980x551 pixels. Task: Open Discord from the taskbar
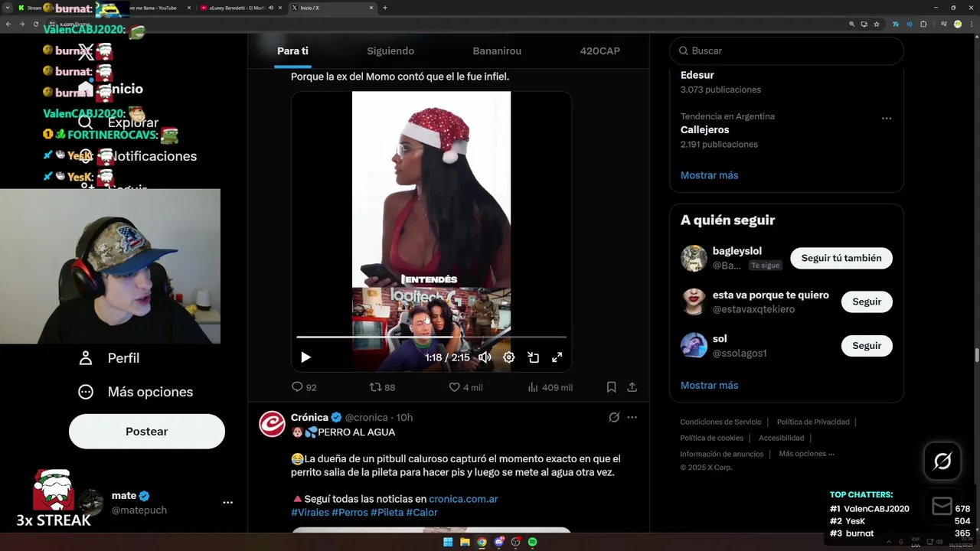(498, 542)
